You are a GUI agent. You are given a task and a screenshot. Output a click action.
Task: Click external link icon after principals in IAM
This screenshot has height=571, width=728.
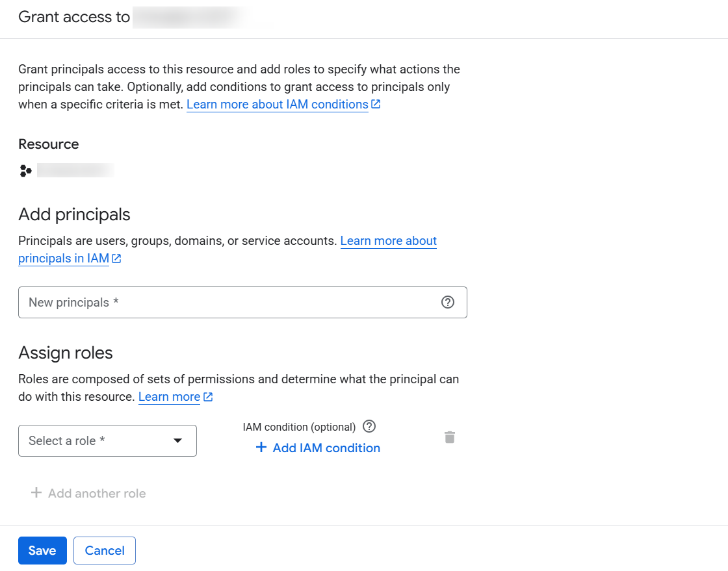point(116,259)
